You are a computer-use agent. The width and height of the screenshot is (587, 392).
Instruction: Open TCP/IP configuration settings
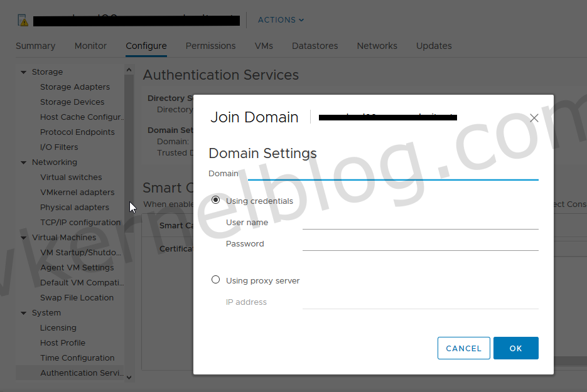coord(80,222)
